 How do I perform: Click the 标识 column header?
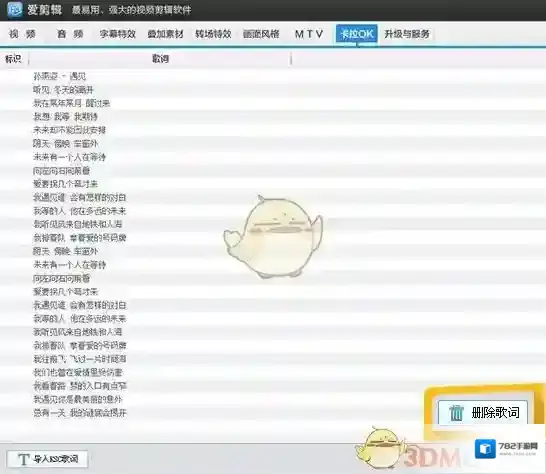point(13,59)
